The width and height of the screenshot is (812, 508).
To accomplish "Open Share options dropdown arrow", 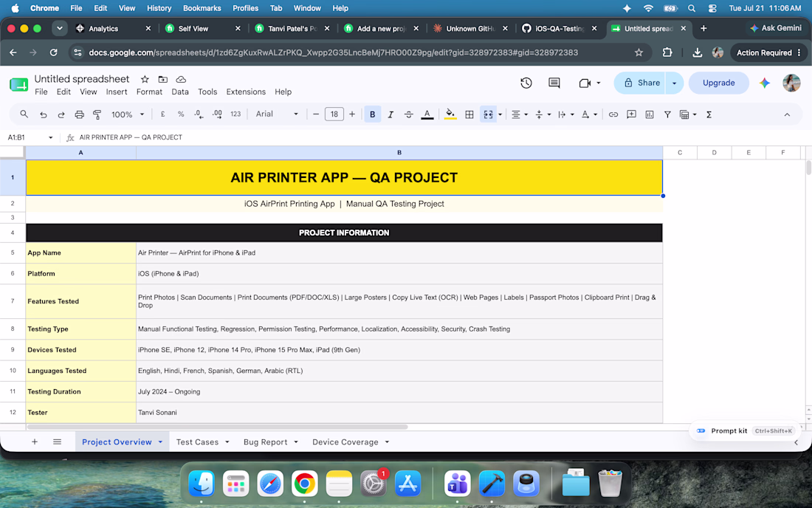I will 674,83.
